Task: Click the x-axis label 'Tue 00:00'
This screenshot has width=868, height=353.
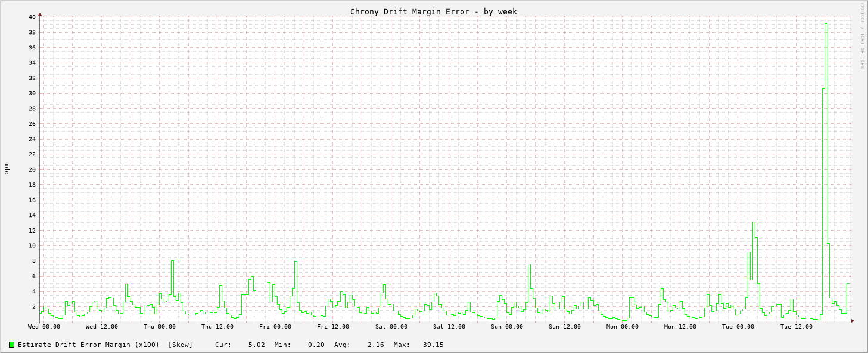Action: (738, 326)
